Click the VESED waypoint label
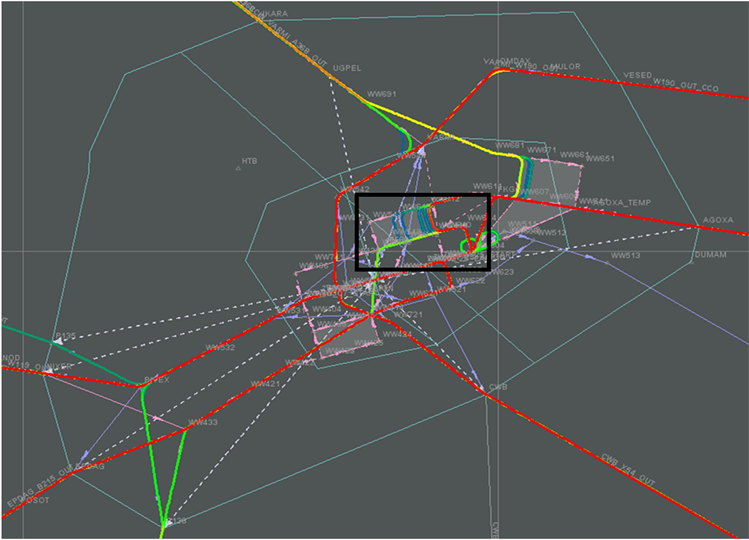The width and height of the screenshot is (749, 540). pyautogui.click(x=636, y=75)
